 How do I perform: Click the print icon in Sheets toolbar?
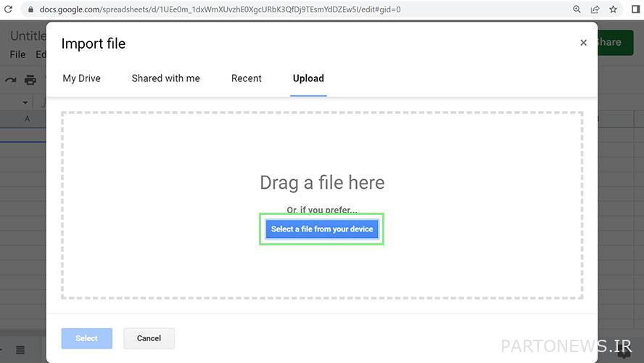coord(30,80)
